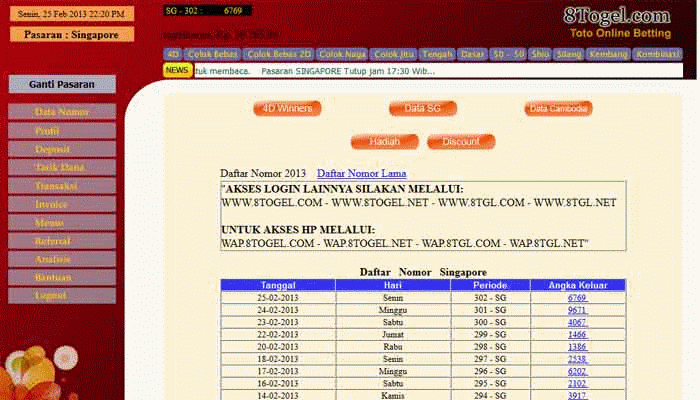Switch to the Colok Bebas 2D tab

[279, 54]
